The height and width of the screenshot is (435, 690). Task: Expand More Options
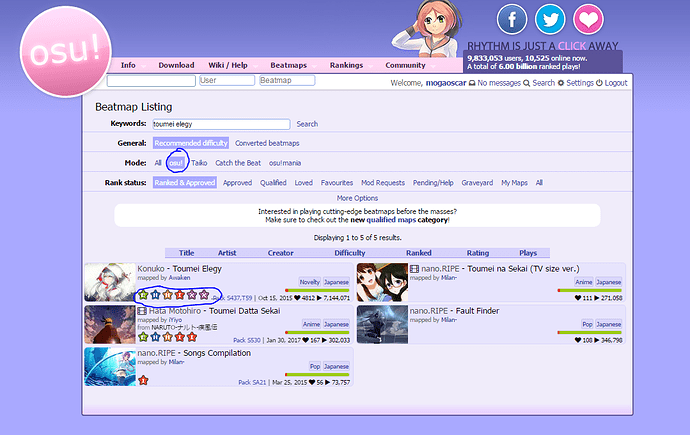[357, 198]
